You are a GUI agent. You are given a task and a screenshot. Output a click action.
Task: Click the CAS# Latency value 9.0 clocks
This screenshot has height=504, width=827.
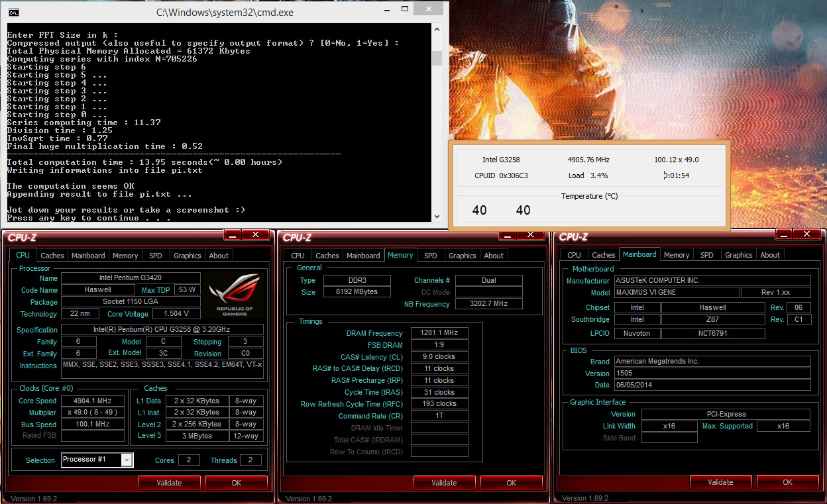tap(439, 356)
